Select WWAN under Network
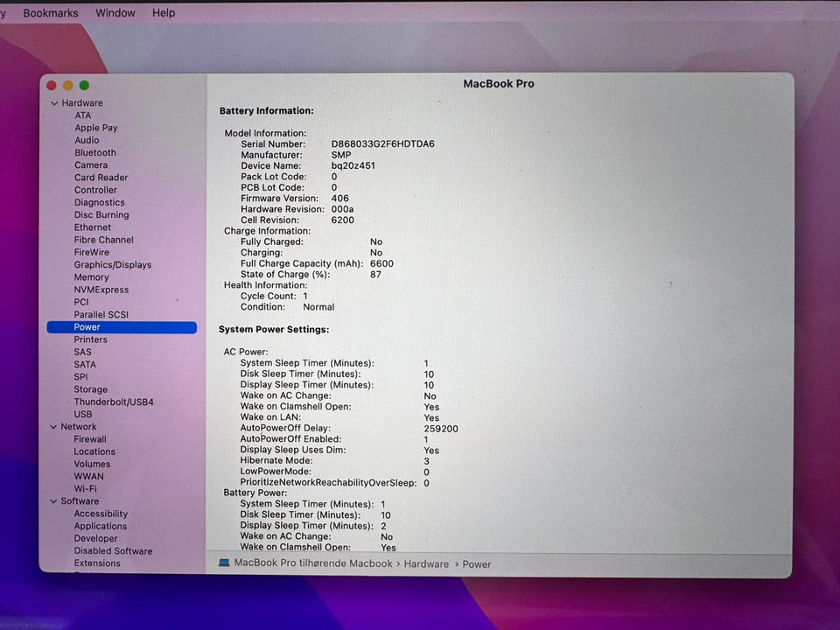 (89, 476)
